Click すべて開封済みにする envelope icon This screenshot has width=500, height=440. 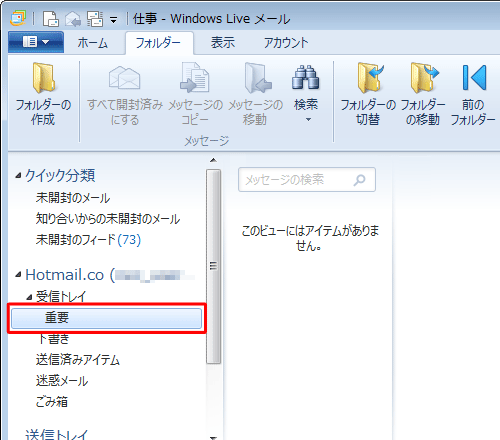[x=125, y=78]
